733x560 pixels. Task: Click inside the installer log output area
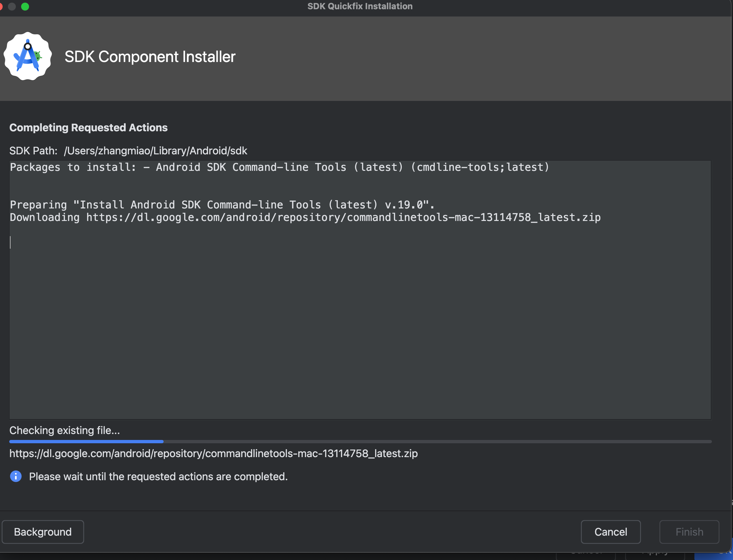(360, 290)
